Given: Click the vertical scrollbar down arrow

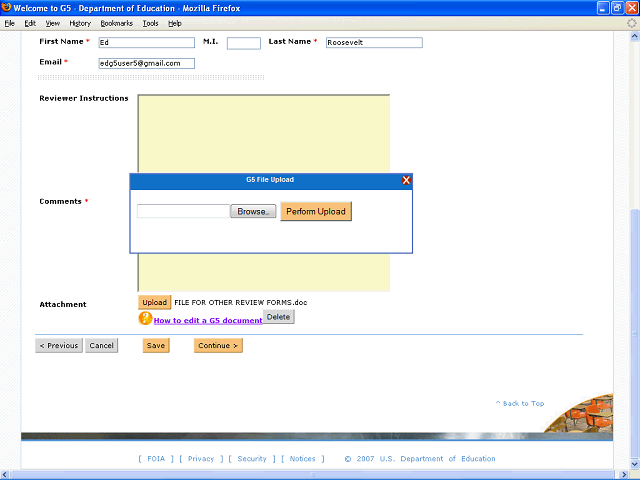Looking at the screenshot, I should point(635,464).
